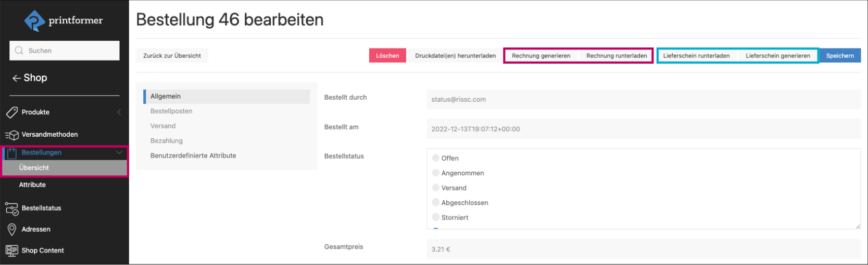Click the Produkte tag icon

pos(11,112)
